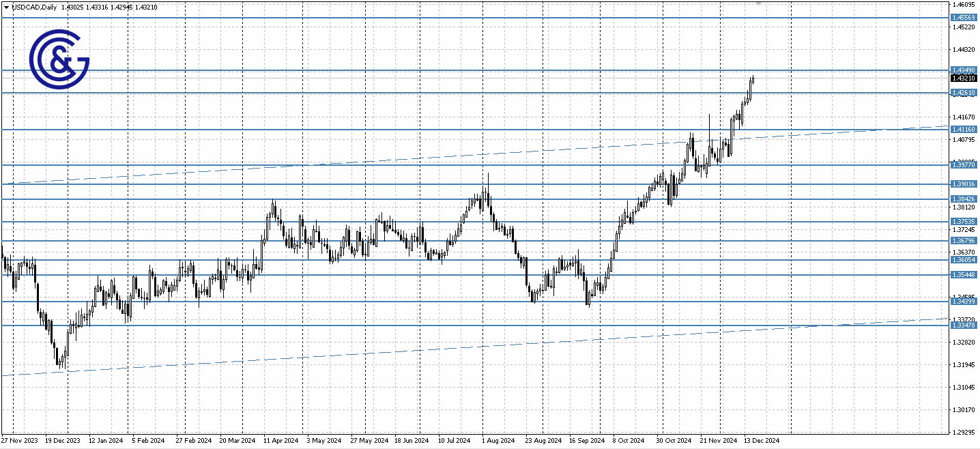Select the 1.35448 support level tag
Image resolution: width=980 pixels, height=449 pixels.
[964, 274]
